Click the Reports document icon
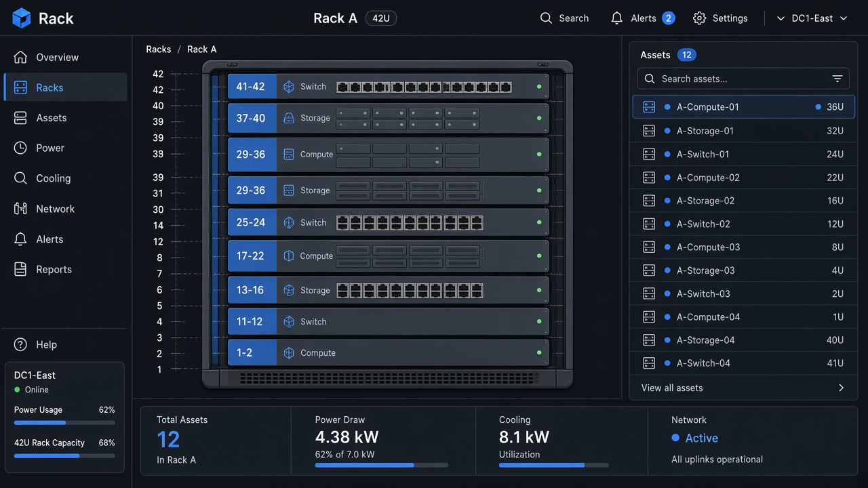Image resolution: width=868 pixels, height=488 pixels. point(21,269)
